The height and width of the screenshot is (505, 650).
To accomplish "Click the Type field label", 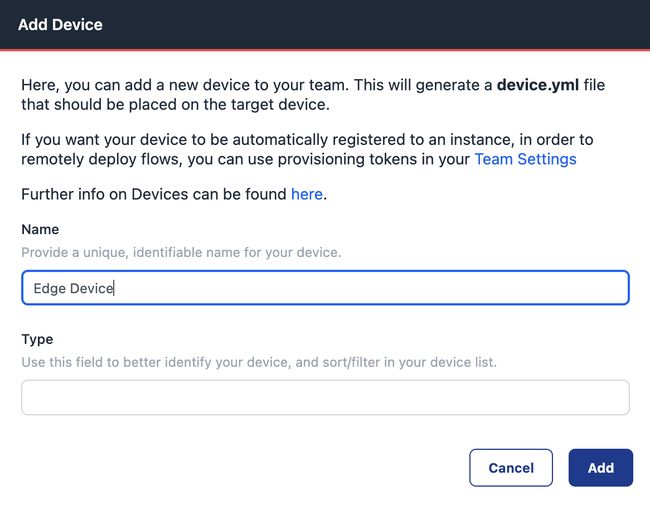I will [x=37, y=339].
